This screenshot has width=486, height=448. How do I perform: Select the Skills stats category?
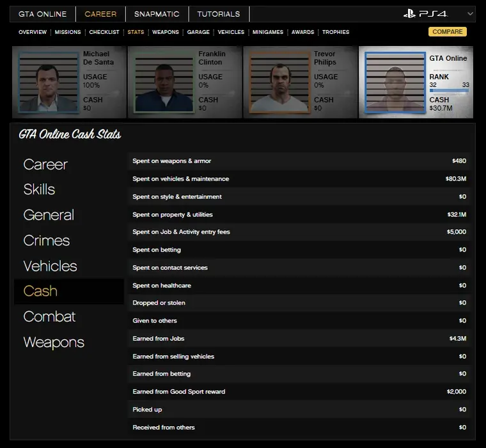click(39, 189)
